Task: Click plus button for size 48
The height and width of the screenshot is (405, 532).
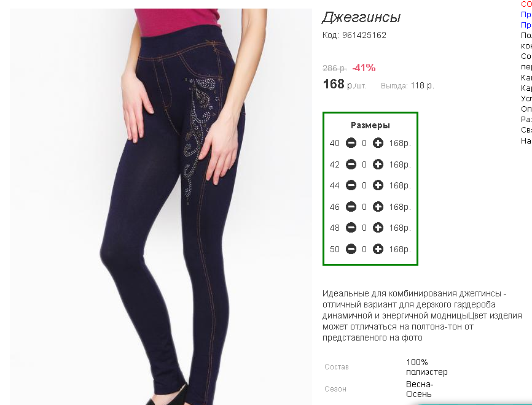Action: 378,228
